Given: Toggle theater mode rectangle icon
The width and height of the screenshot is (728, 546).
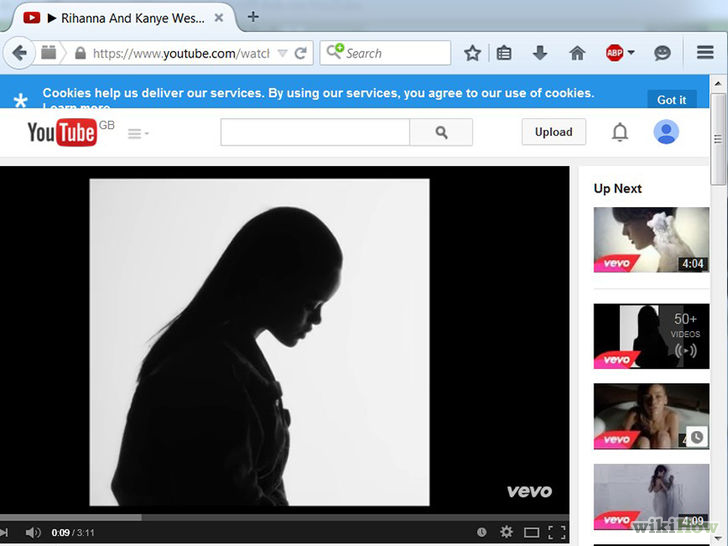Looking at the screenshot, I should click(531, 532).
